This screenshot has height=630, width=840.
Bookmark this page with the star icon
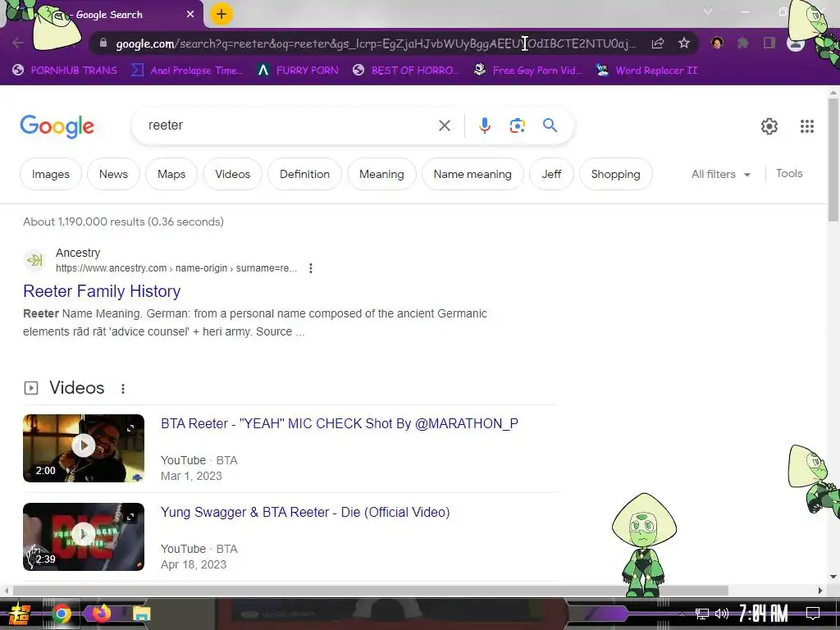[684, 43]
